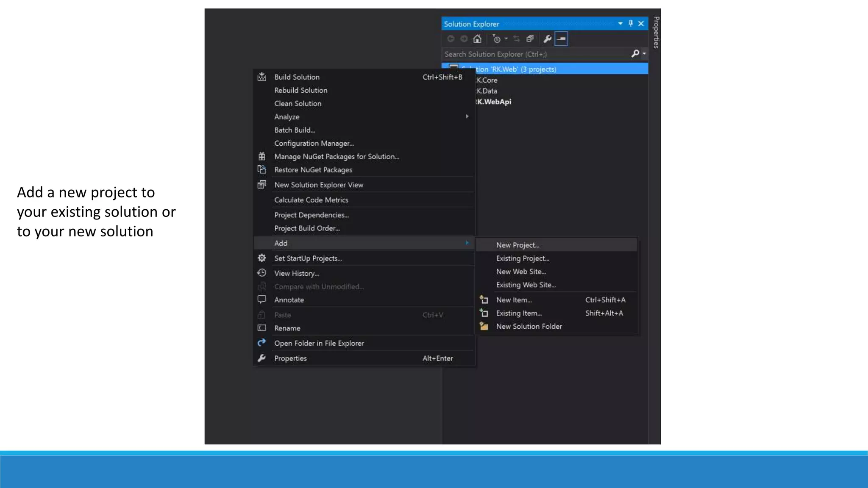
Task: Select New Solution Folder
Action: [556, 327]
